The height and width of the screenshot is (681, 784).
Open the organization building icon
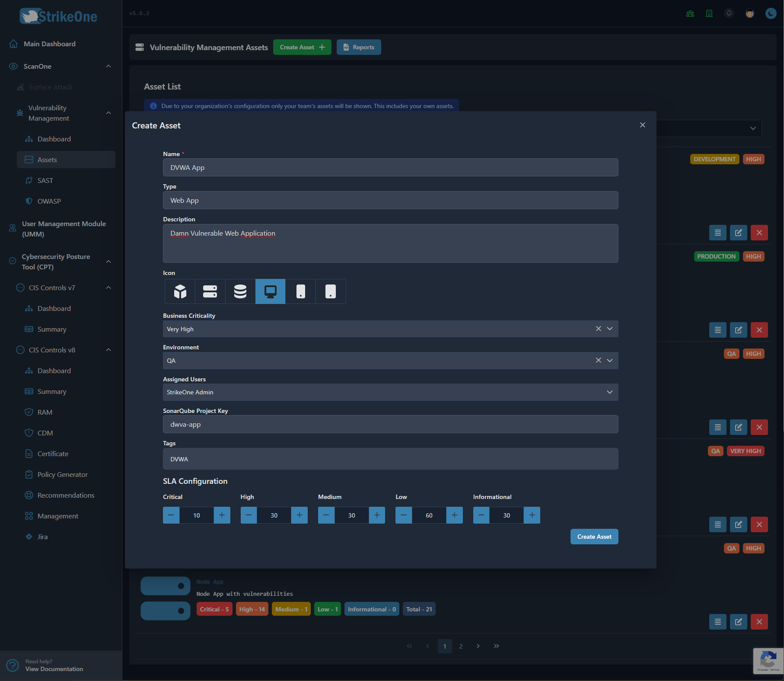pos(709,13)
